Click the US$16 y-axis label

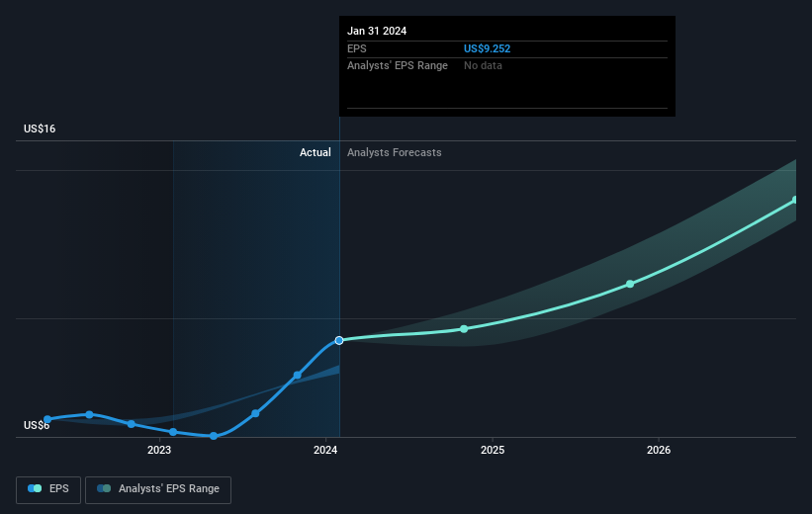[x=40, y=128]
